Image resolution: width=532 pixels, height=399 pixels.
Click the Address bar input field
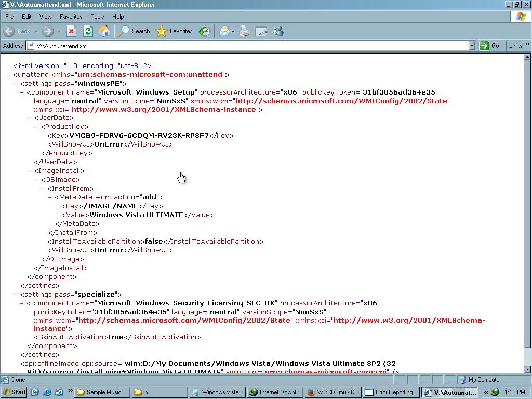pos(248,46)
